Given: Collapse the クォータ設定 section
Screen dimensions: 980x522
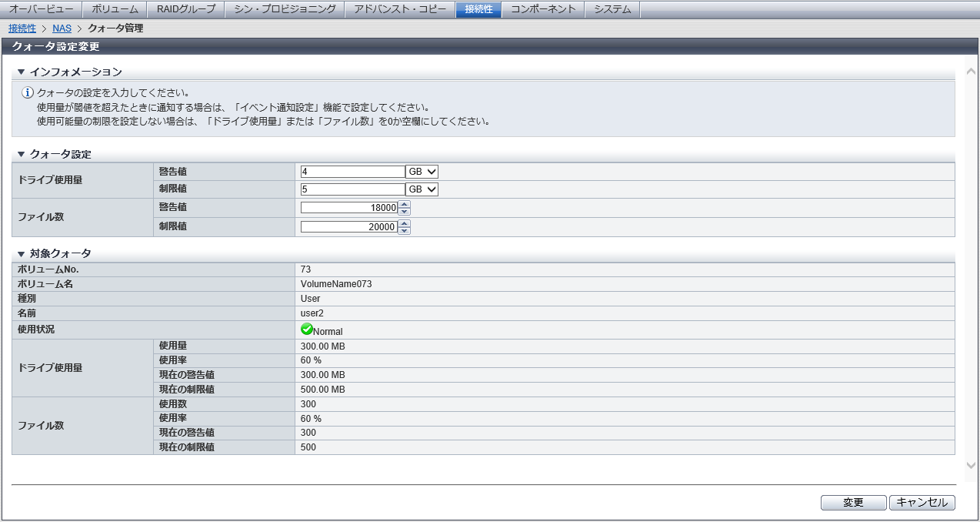Looking at the screenshot, I should point(21,154).
